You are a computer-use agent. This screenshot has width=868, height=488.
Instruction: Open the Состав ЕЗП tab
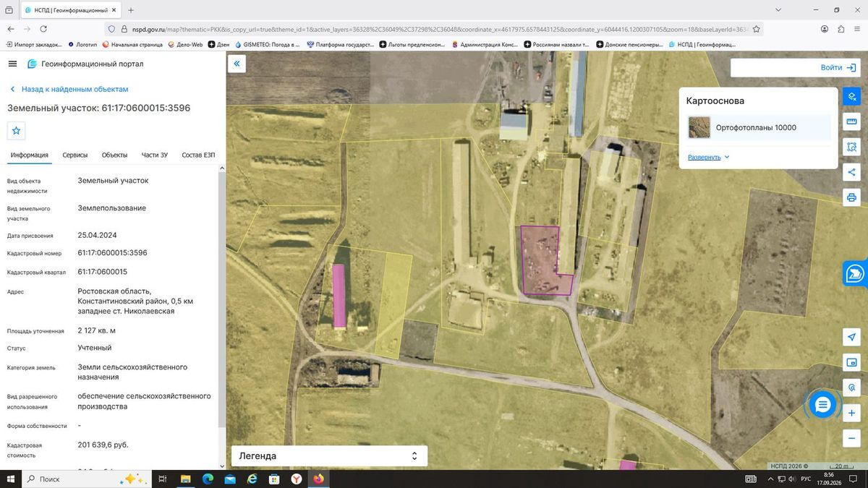coord(198,155)
